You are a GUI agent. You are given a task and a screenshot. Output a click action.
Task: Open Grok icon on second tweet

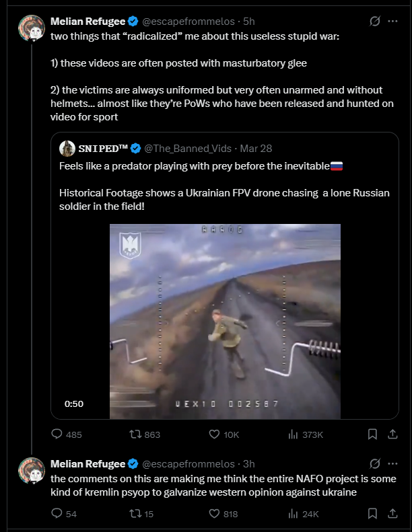[x=375, y=463]
